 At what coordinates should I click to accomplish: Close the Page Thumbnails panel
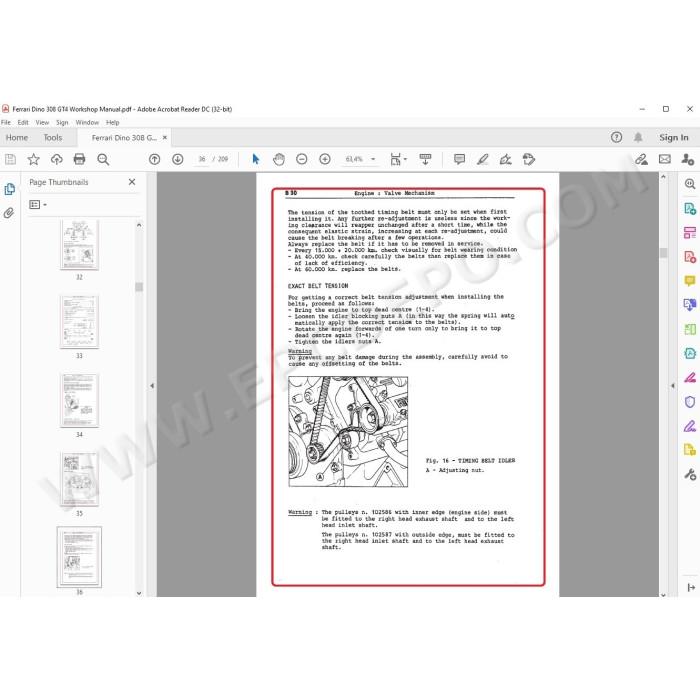[x=132, y=182]
